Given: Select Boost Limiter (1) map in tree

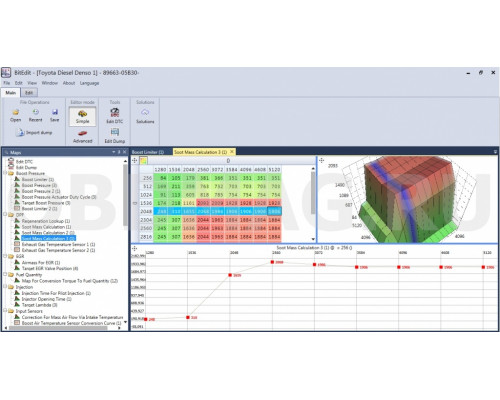Looking at the screenshot, I should [38, 179].
